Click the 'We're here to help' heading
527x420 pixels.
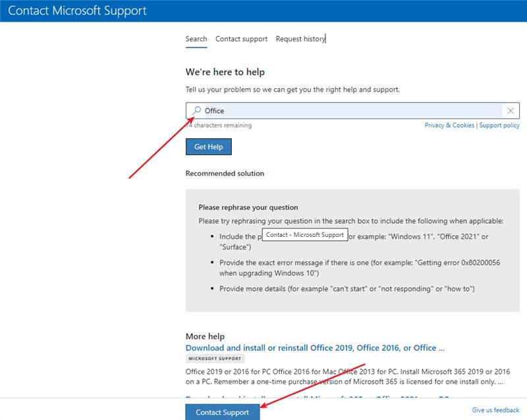pos(225,72)
